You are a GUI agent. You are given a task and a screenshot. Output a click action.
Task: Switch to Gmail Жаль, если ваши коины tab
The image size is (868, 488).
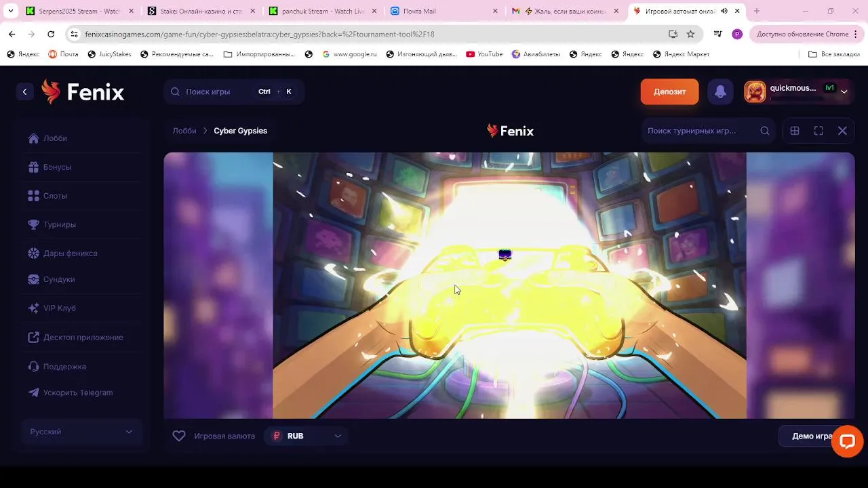click(x=566, y=11)
